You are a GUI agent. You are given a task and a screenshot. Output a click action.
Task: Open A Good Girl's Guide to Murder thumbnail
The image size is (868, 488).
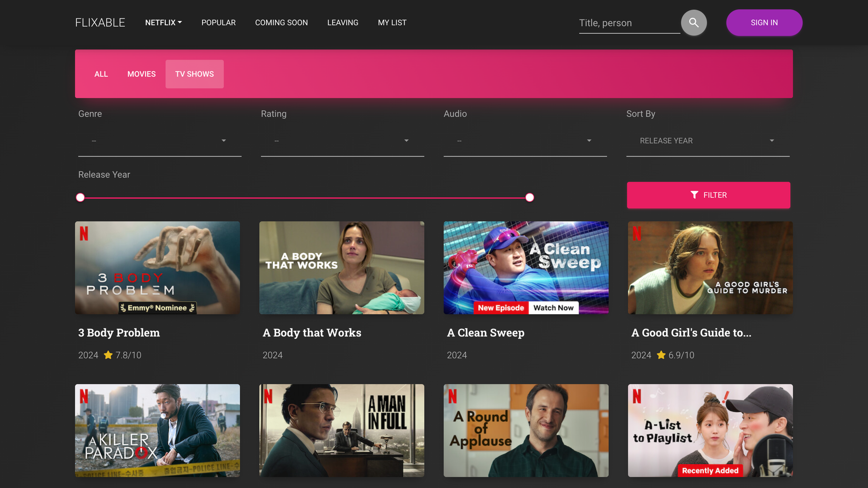pos(710,268)
